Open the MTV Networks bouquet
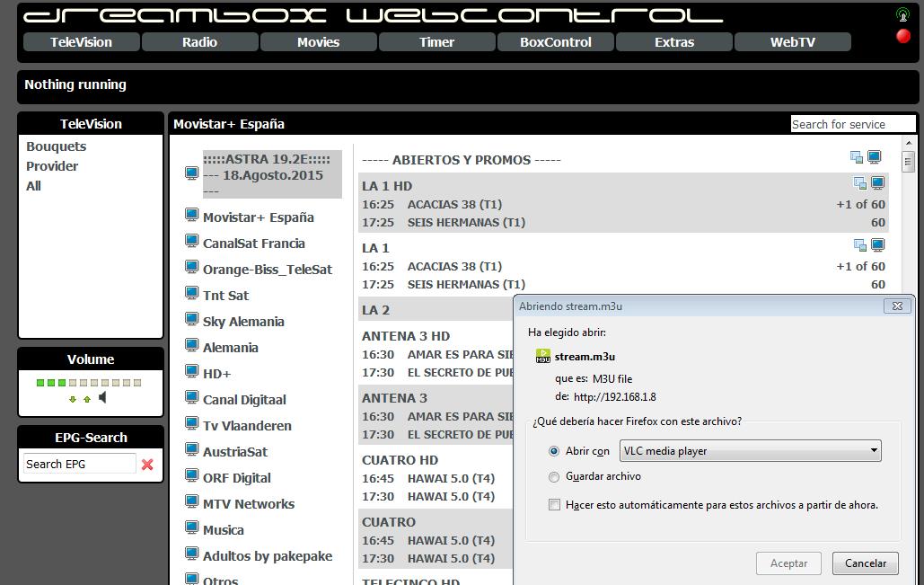This screenshot has height=585, width=924. [x=249, y=503]
